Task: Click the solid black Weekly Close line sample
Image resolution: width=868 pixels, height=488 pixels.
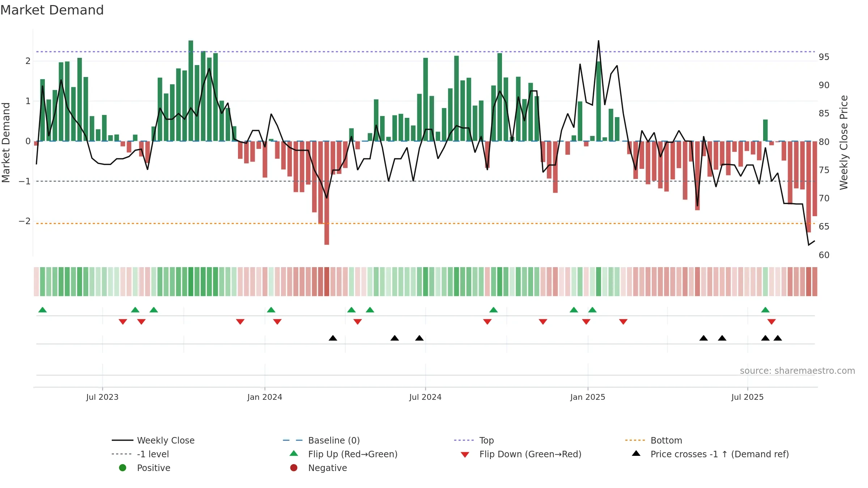Action: pyautogui.click(x=123, y=440)
